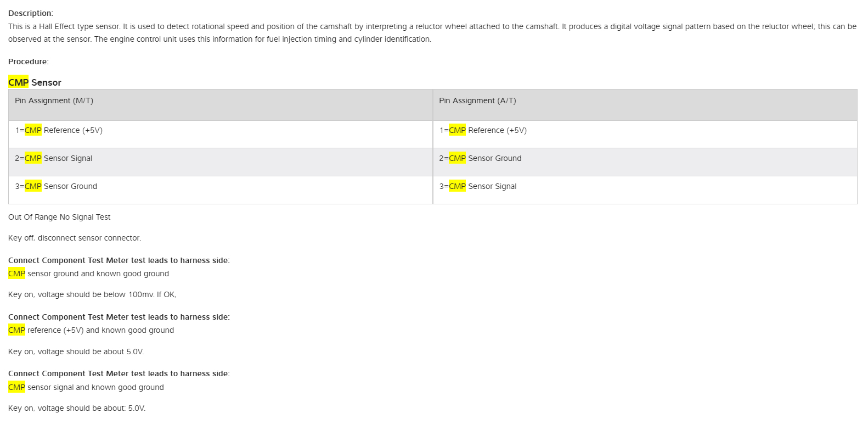Click A/T cell '3=CMP Sensor Signal'
The image size is (868, 424).
pyautogui.click(x=478, y=187)
